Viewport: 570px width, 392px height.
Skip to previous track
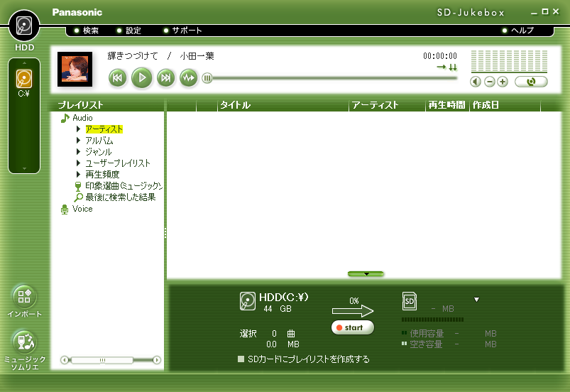pos(117,78)
